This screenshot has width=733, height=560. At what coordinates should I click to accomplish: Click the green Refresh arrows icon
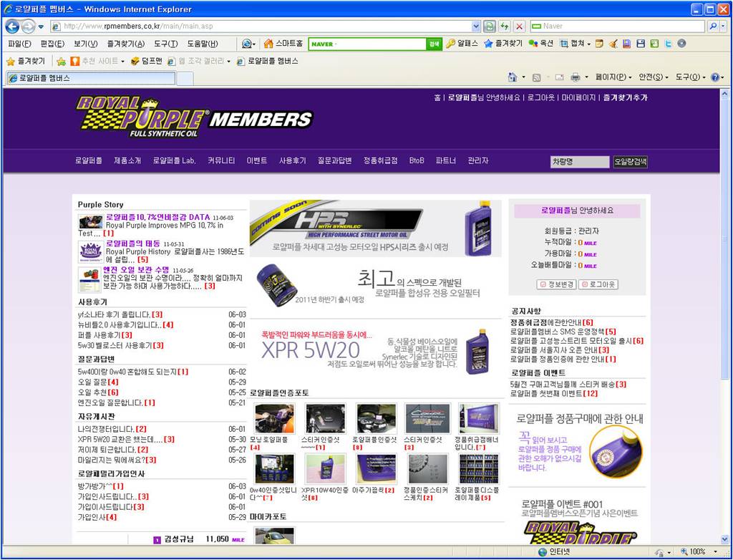[x=505, y=26]
